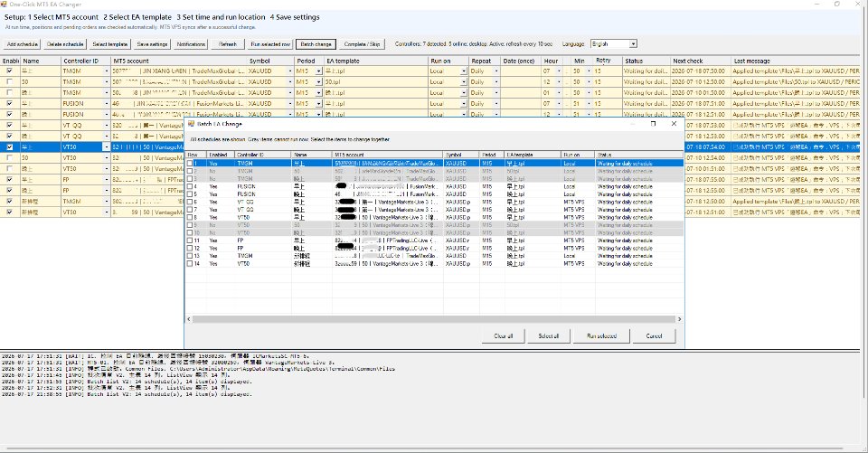Close the Batch EA Change dialog

click(x=674, y=124)
